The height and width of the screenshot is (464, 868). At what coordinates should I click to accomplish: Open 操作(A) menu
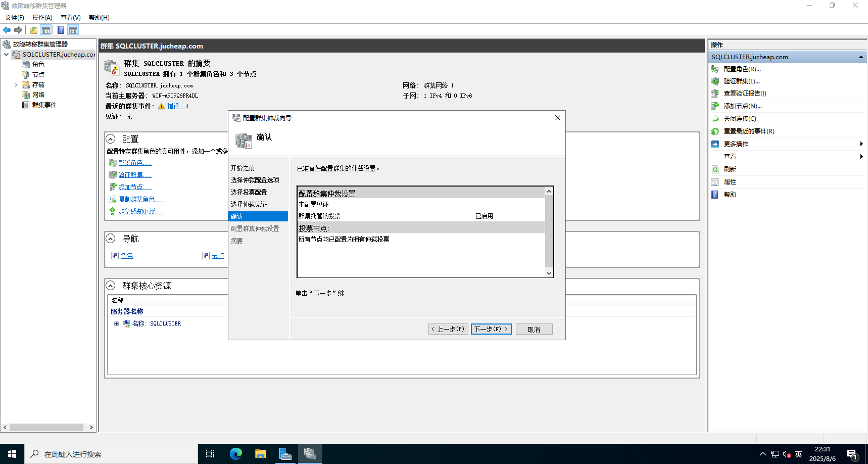pyautogui.click(x=42, y=17)
